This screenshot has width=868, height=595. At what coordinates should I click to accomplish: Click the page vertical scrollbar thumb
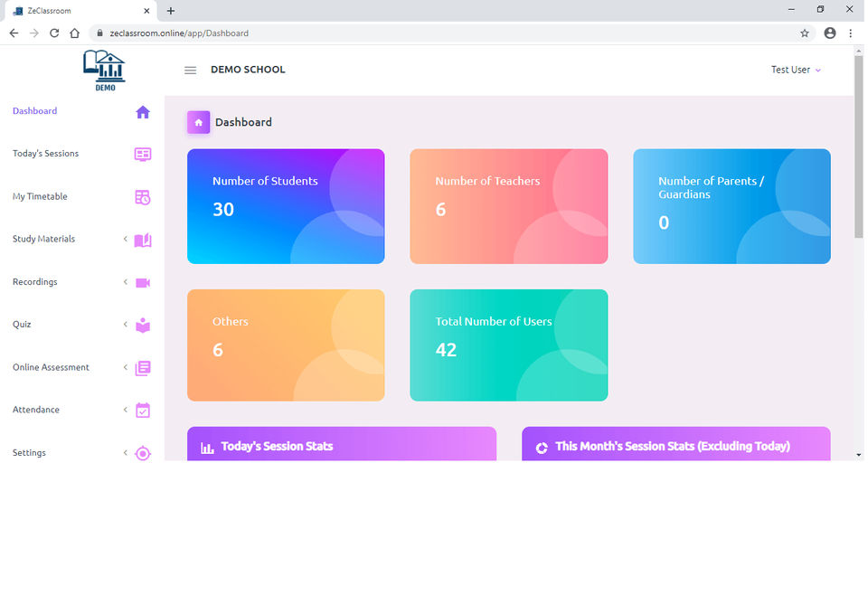tap(859, 146)
